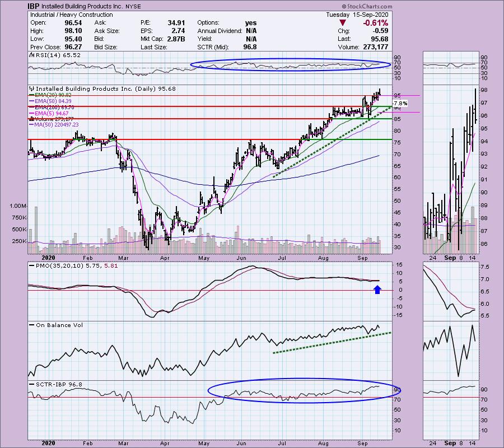
Task: Click the Low value 95.40
Action: pyautogui.click(x=73, y=39)
